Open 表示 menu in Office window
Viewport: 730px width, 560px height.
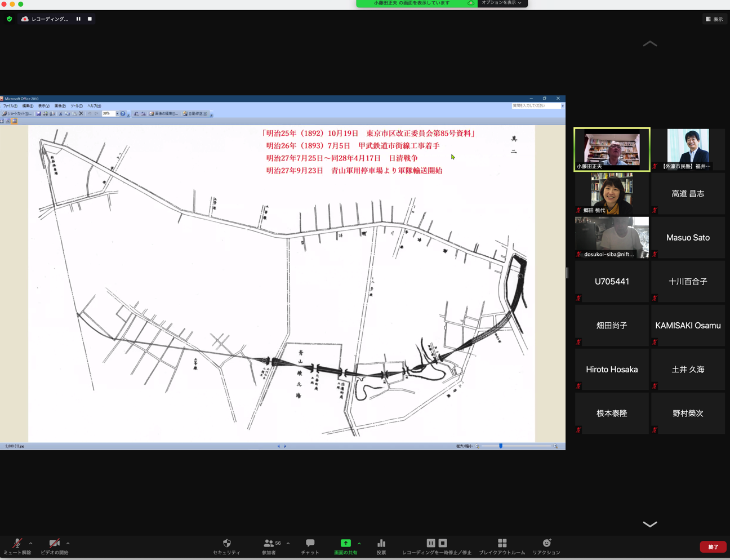43,106
